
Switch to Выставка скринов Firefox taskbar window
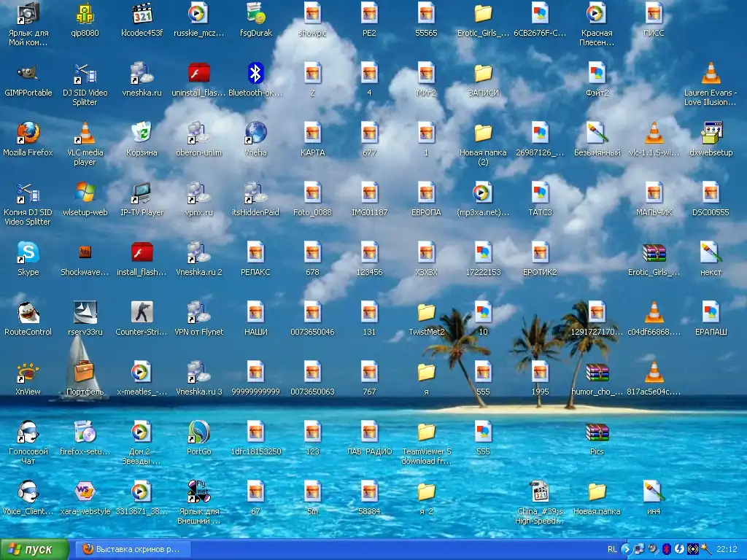point(131,548)
